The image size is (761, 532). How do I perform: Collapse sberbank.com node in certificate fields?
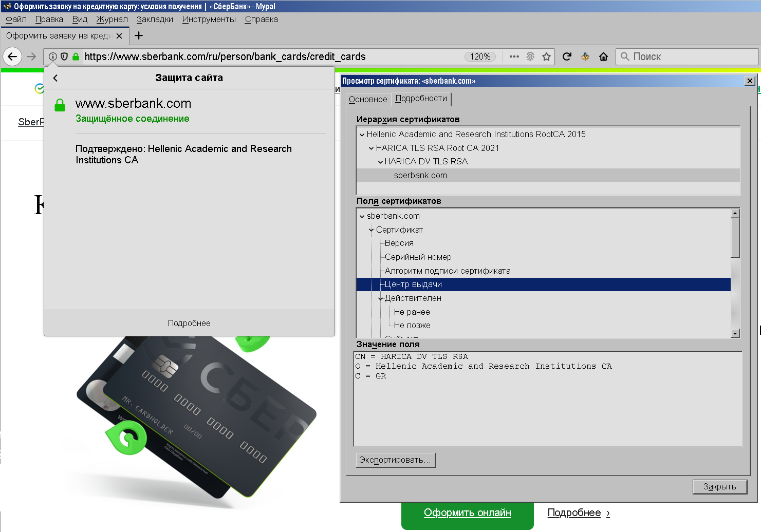tap(362, 216)
